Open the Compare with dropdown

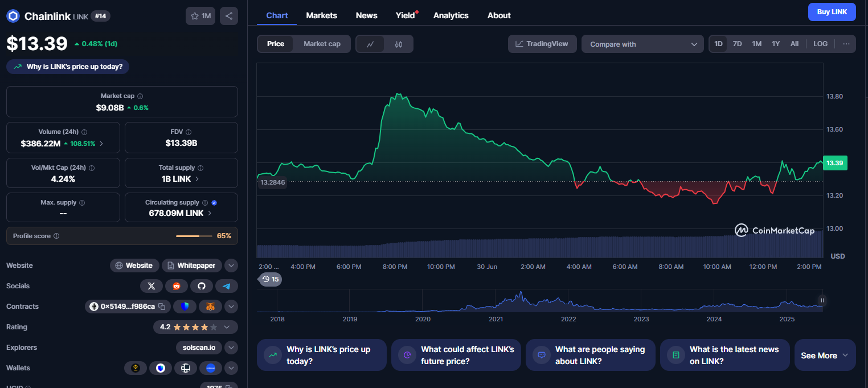coord(642,44)
